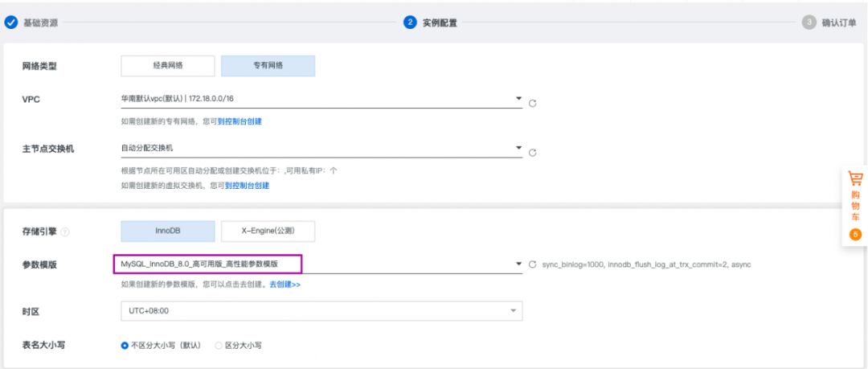This screenshot has width=868, height=369.
Task: Click the help icon beside 存储引擎
Action: [64, 232]
